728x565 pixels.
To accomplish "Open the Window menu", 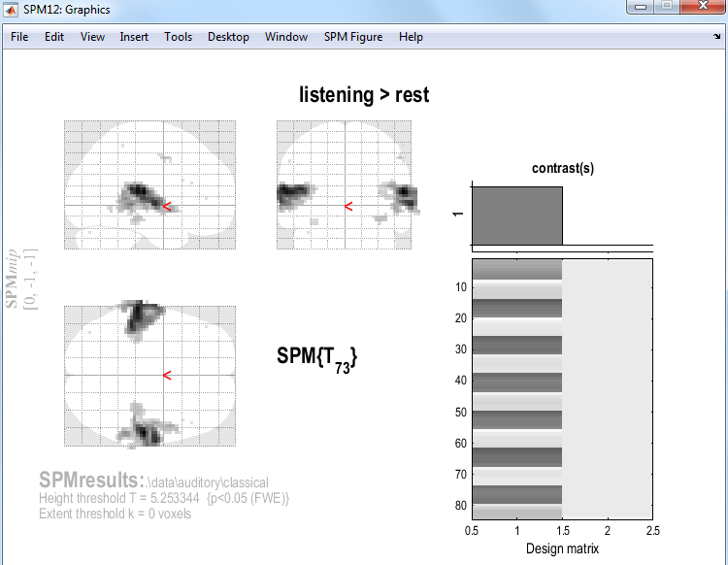I will pos(286,37).
